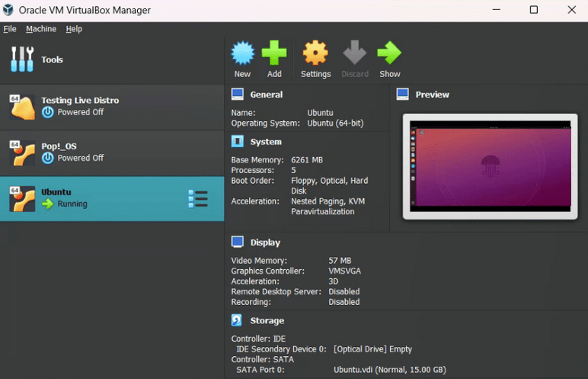Click the Controller: IDE line
Screen dimensions: 588x379
pyautogui.click(x=258, y=339)
